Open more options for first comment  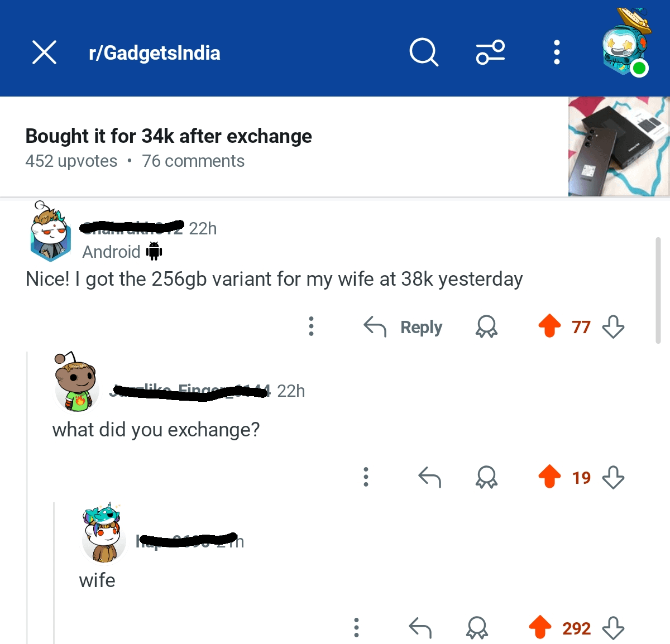coord(312,326)
